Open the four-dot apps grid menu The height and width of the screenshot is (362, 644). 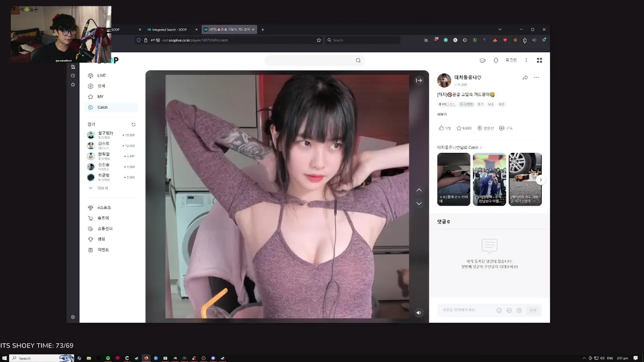pos(539,60)
